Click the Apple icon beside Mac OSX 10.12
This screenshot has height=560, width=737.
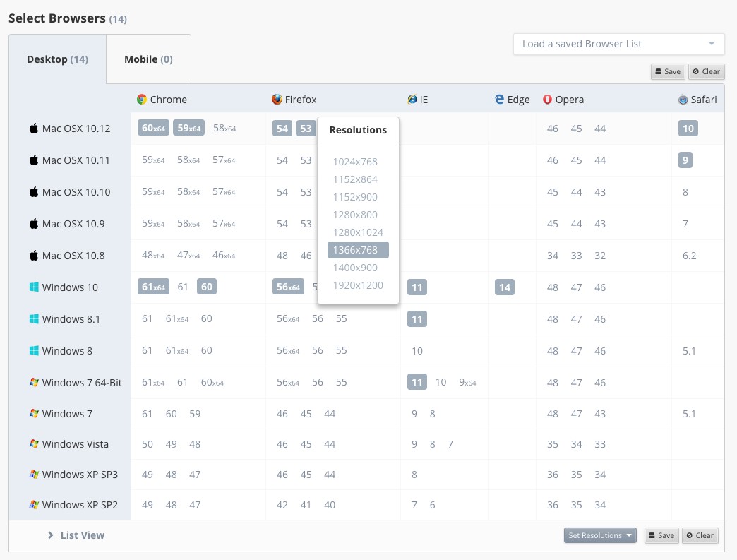pos(33,129)
